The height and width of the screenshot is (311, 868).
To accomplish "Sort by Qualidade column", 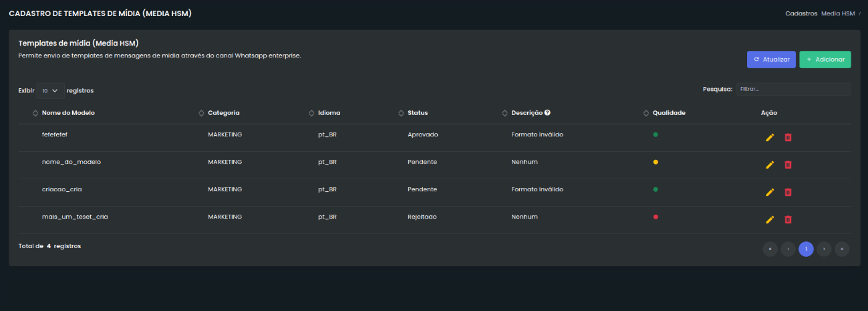I will [x=669, y=113].
